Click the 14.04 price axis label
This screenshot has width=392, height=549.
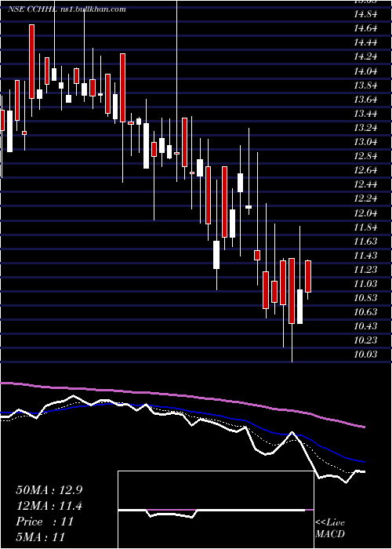click(x=366, y=71)
